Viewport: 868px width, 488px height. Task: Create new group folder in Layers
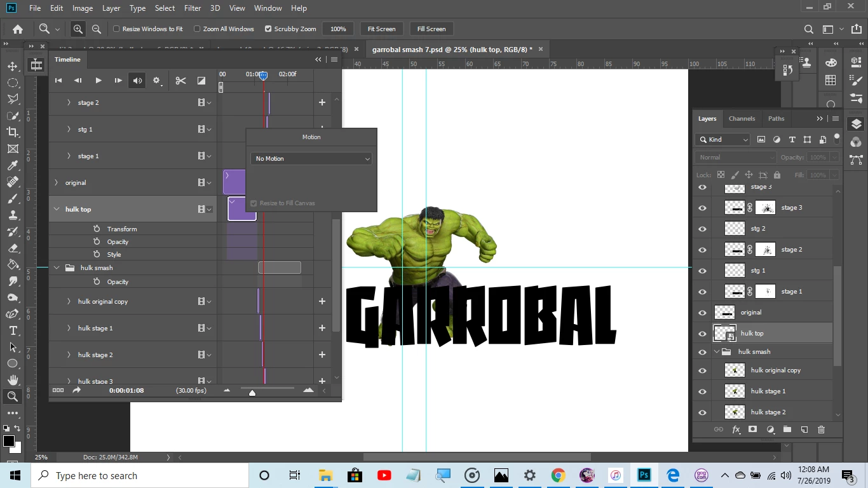point(787,430)
